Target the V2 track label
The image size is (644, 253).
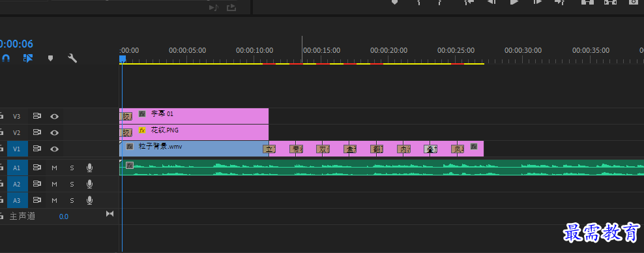click(16, 133)
